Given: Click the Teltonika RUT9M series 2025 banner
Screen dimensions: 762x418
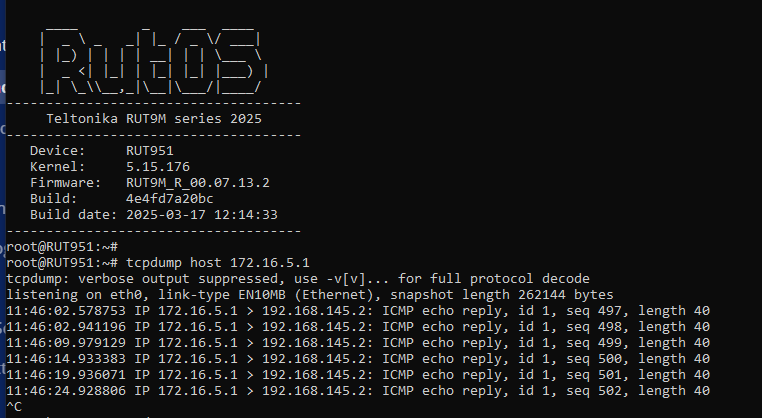Looking at the screenshot, I should [154, 119].
